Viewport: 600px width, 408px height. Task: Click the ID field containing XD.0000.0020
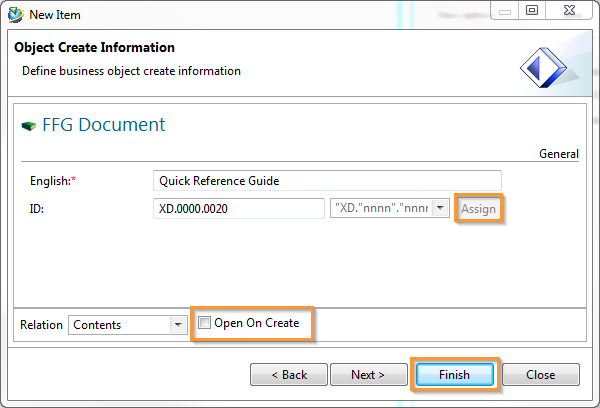coord(240,209)
